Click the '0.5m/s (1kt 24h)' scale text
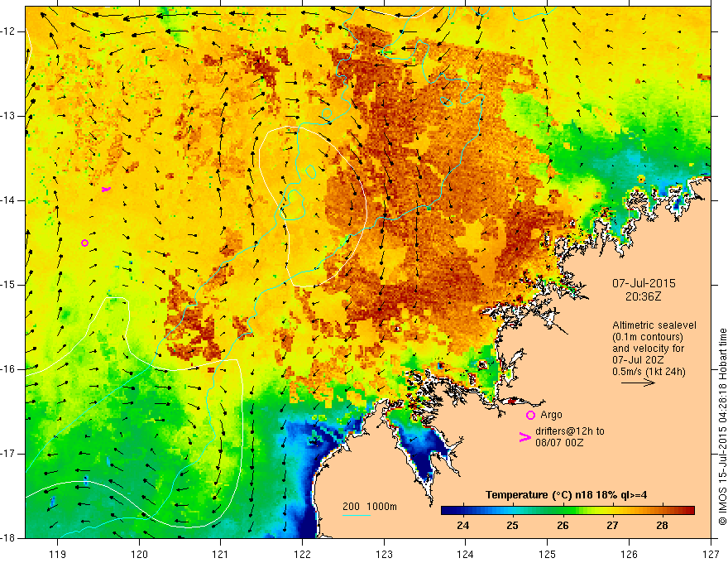This screenshot has height=563, width=728. point(649,372)
